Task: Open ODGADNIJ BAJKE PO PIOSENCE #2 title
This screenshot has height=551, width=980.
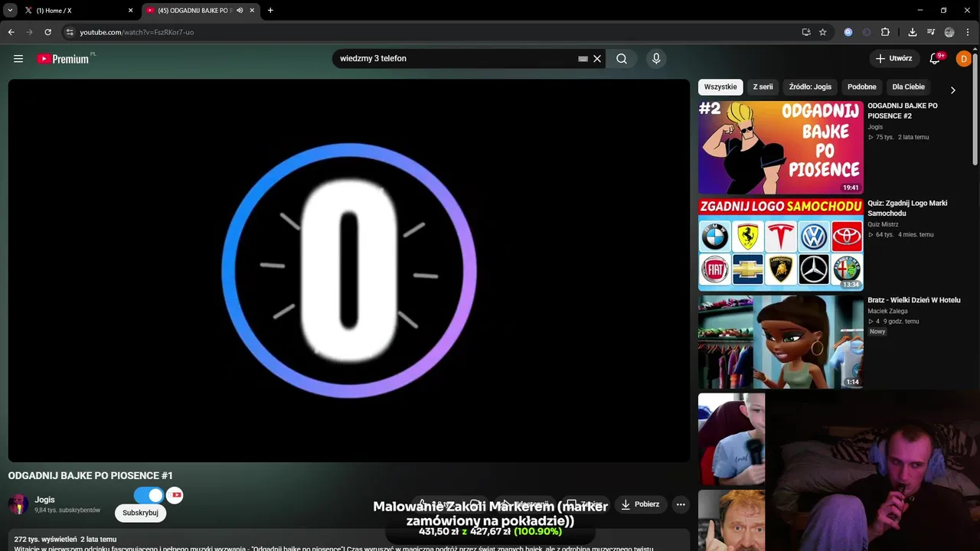Action: pos(903,111)
